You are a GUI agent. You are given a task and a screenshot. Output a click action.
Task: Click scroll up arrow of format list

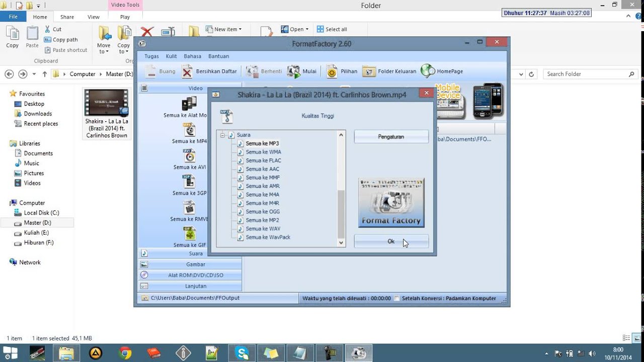point(341,135)
